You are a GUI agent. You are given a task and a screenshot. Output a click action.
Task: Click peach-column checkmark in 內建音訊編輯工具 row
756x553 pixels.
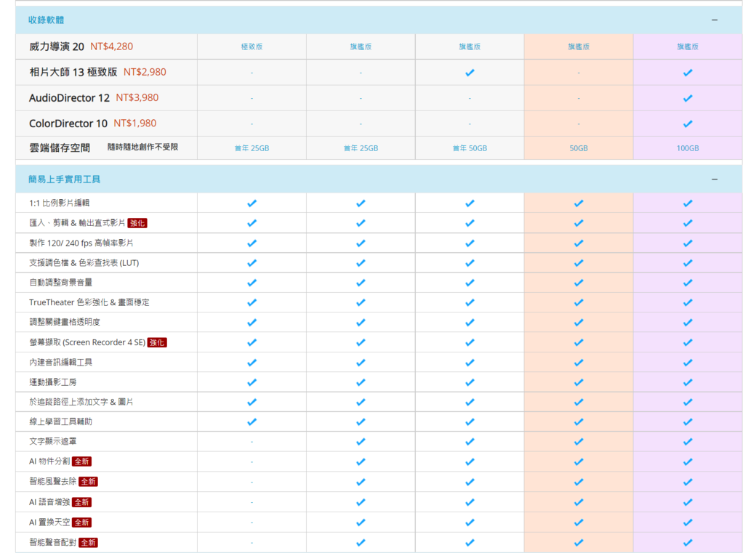click(x=579, y=363)
